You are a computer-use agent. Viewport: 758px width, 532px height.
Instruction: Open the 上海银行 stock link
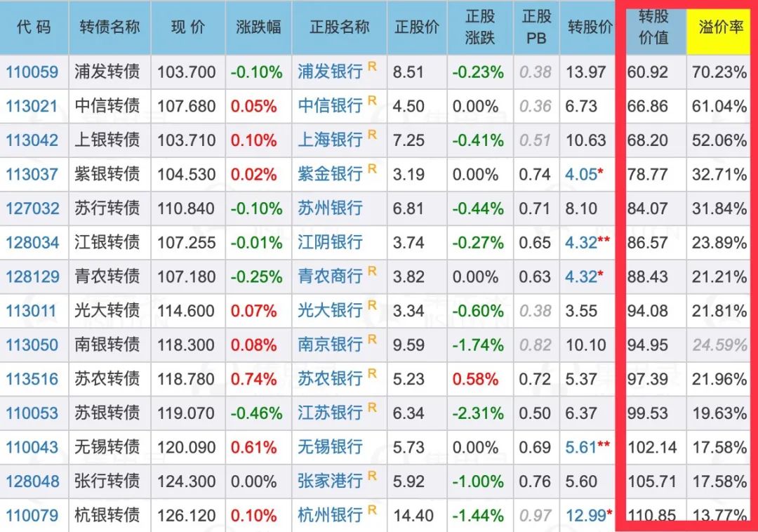coord(330,140)
